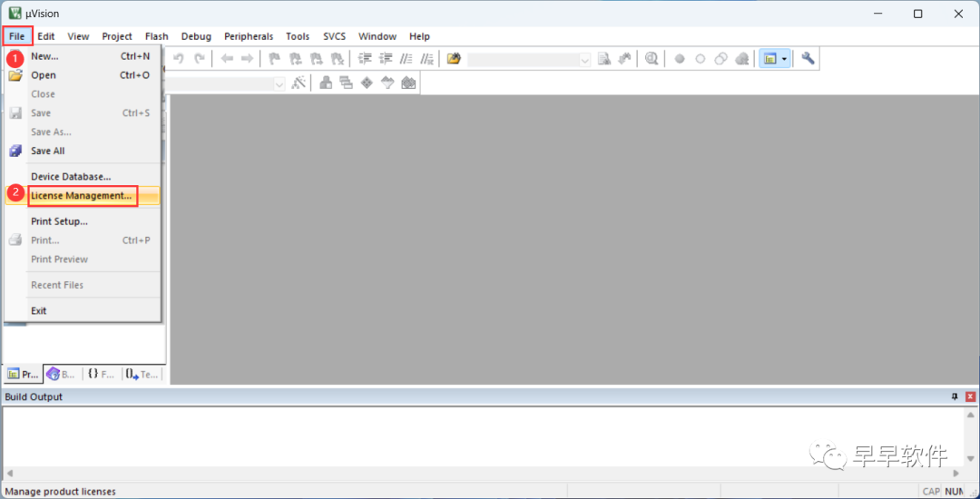Choose New... from the File menu
This screenshot has width=980, height=499.
(83, 56)
